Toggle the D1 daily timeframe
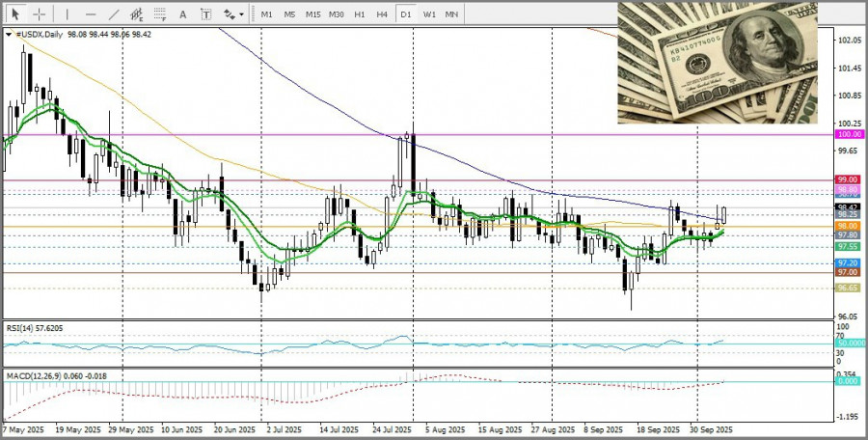This screenshot has height=440, width=868. 405,14
